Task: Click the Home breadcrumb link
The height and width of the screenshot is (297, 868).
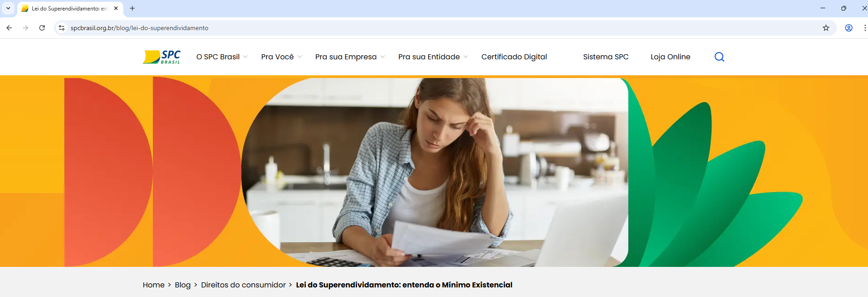Action: coord(153,285)
